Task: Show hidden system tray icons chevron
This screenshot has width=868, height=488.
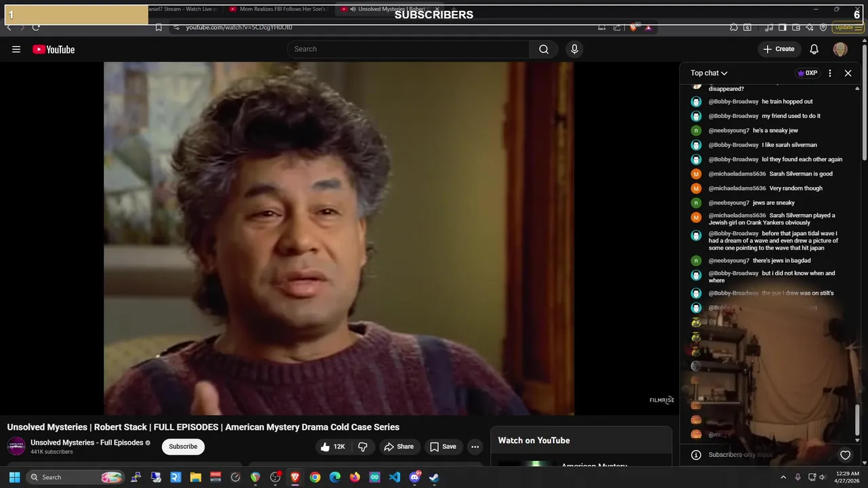Action: click(783, 477)
